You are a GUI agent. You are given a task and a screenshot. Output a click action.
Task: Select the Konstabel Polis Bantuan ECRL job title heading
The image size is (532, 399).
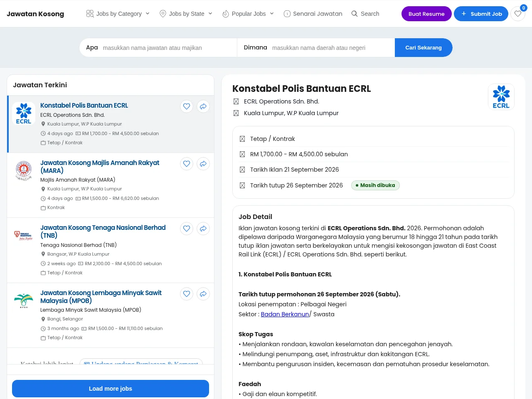(x=301, y=89)
